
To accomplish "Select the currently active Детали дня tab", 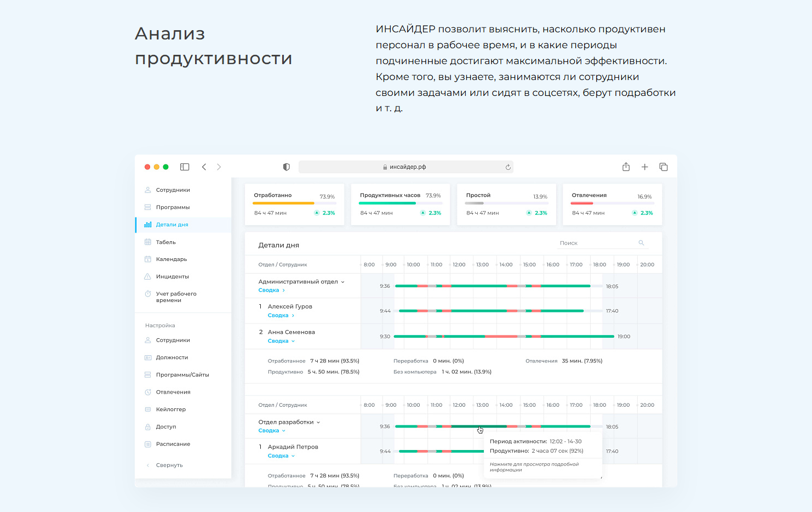I will pos(168,225).
